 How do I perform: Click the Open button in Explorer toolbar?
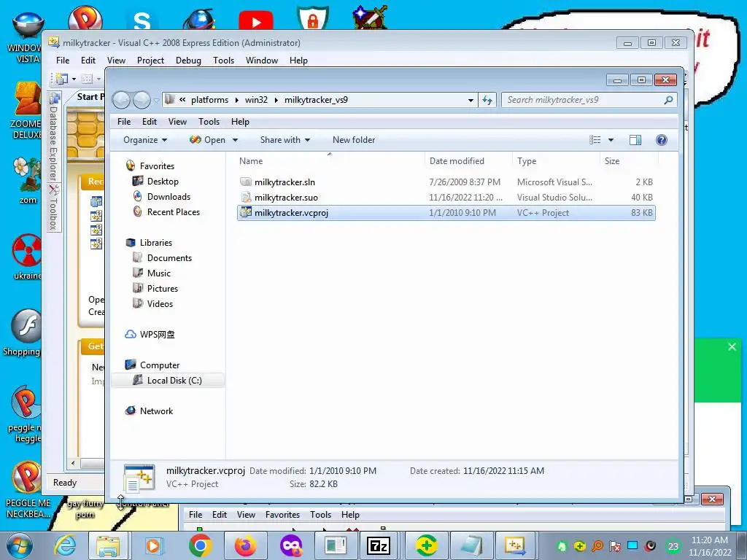point(208,140)
